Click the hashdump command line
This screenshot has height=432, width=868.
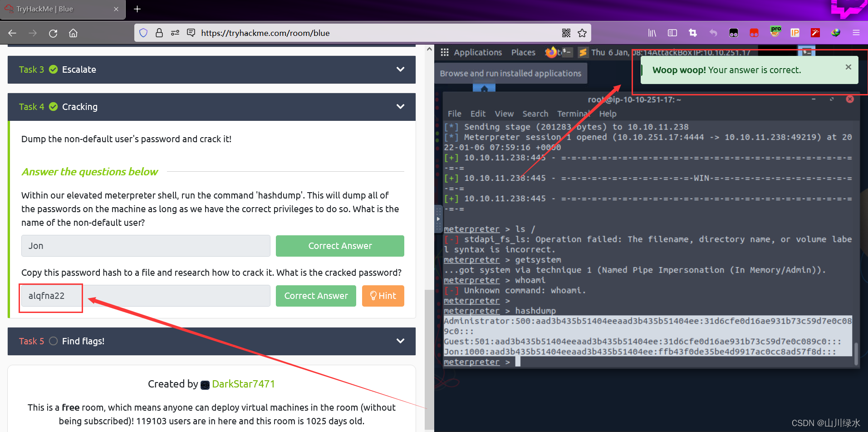click(500, 311)
